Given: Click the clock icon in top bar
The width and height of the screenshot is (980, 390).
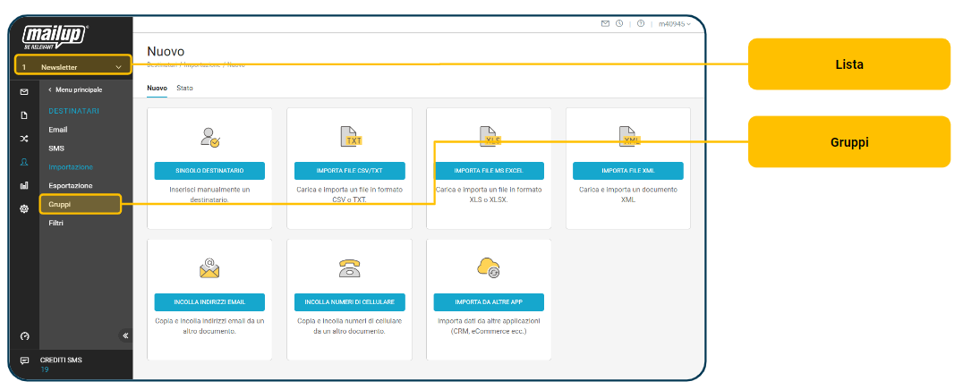Looking at the screenshot, I should pos(619,24).
